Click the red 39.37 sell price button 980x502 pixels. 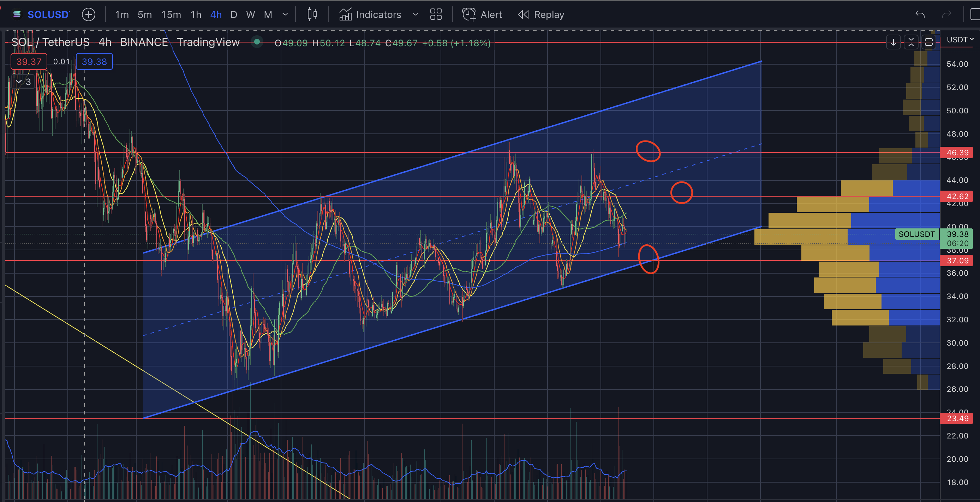pos(29,62)
